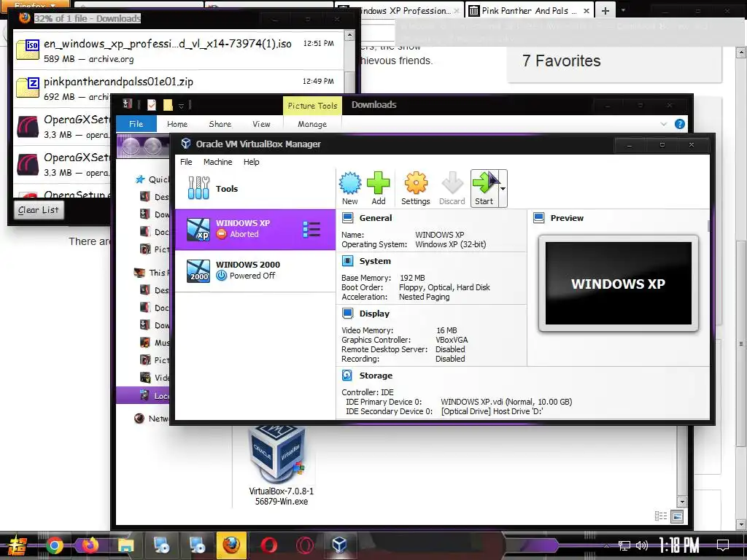
Task: Click the WINDOWS XP.vdi storage device text
Action: click(506, 402)
